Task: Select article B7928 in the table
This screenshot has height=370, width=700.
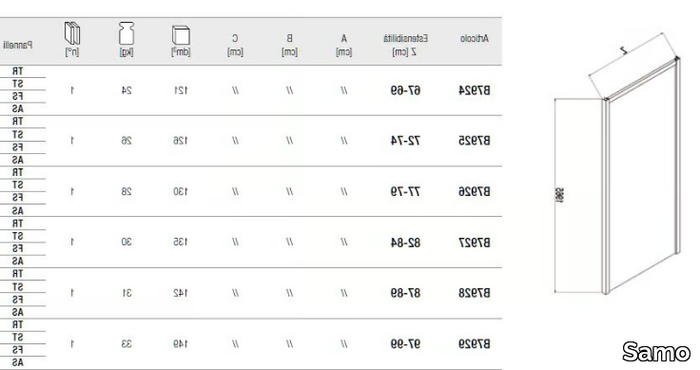Action: pyautogui.click(x=474, y=293)
